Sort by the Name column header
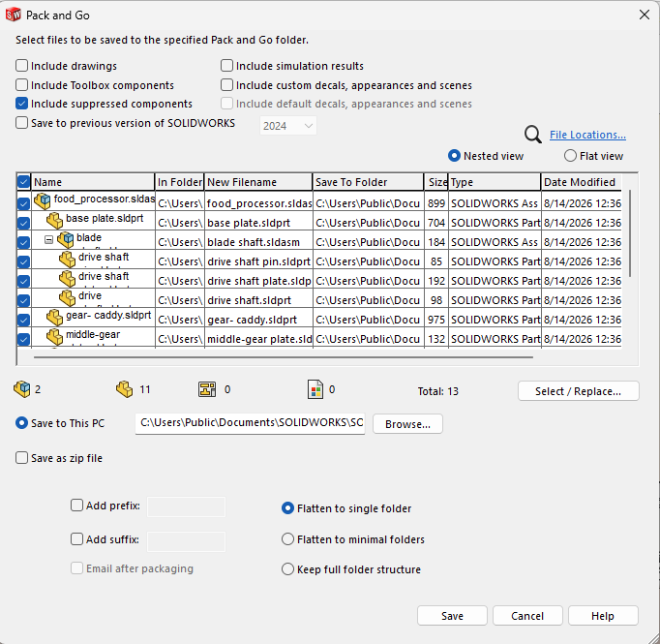The height and width of the screenshot is (644, 660). 93,182
